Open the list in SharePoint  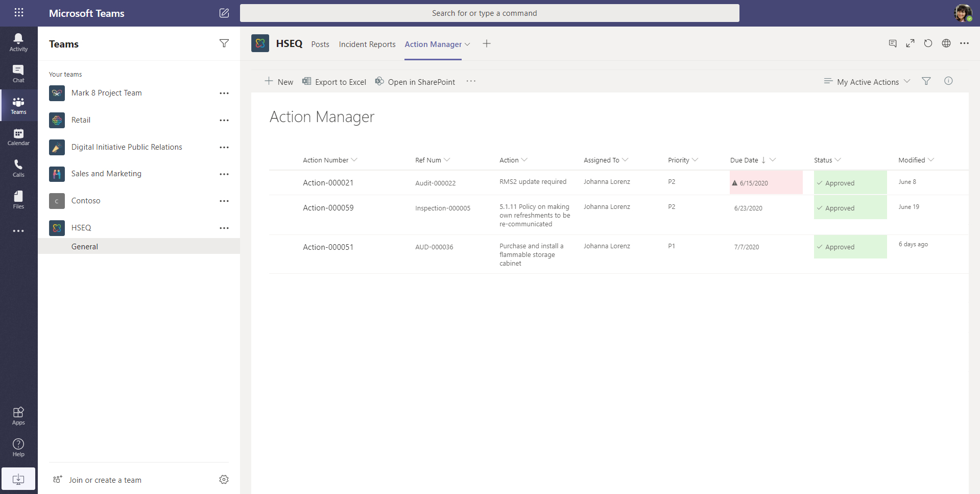(x=415, y=82)
